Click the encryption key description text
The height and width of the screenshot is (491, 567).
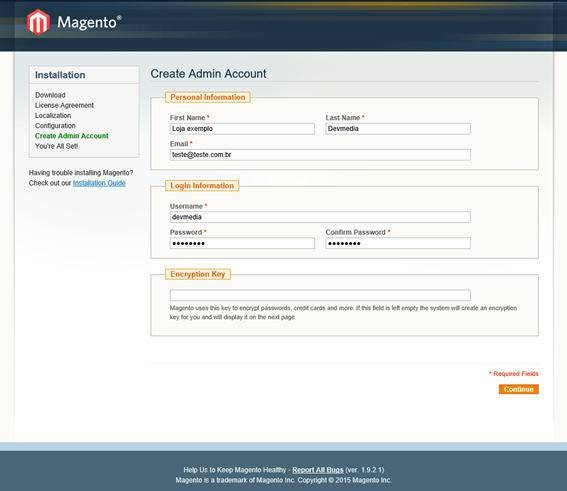tap(343, 312)
